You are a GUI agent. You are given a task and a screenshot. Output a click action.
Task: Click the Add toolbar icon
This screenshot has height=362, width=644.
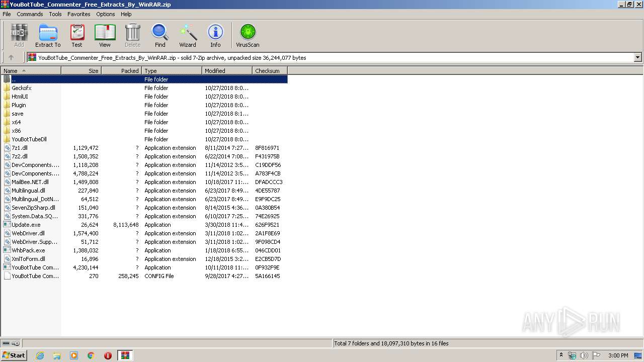click(x=19, y=36)
